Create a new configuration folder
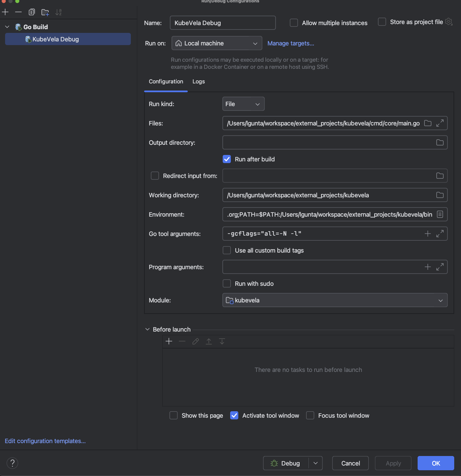Viewport: 461px width, 476px height. pyautogui.click(x=45, y=12)
